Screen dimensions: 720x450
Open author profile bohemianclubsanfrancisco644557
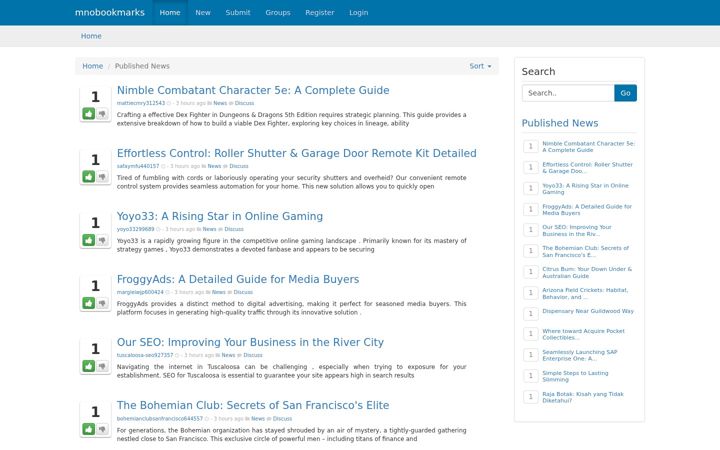[159, 419]
